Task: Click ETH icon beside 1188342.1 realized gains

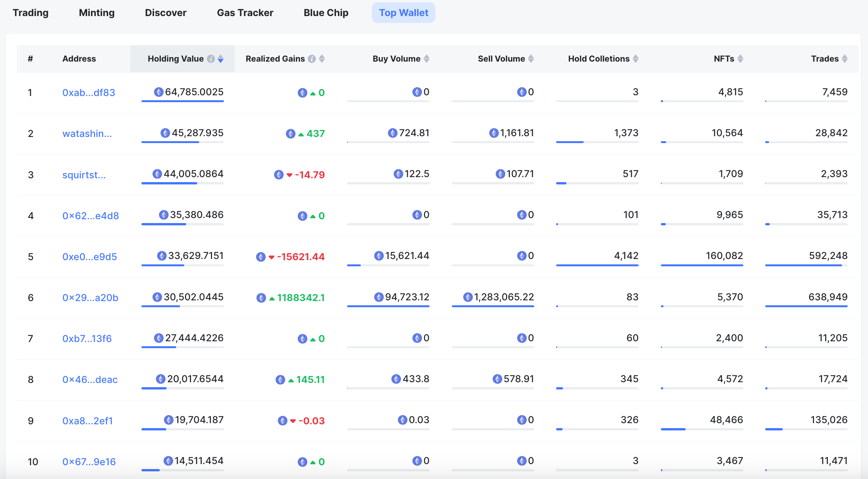Action: [x=261, y=298]
